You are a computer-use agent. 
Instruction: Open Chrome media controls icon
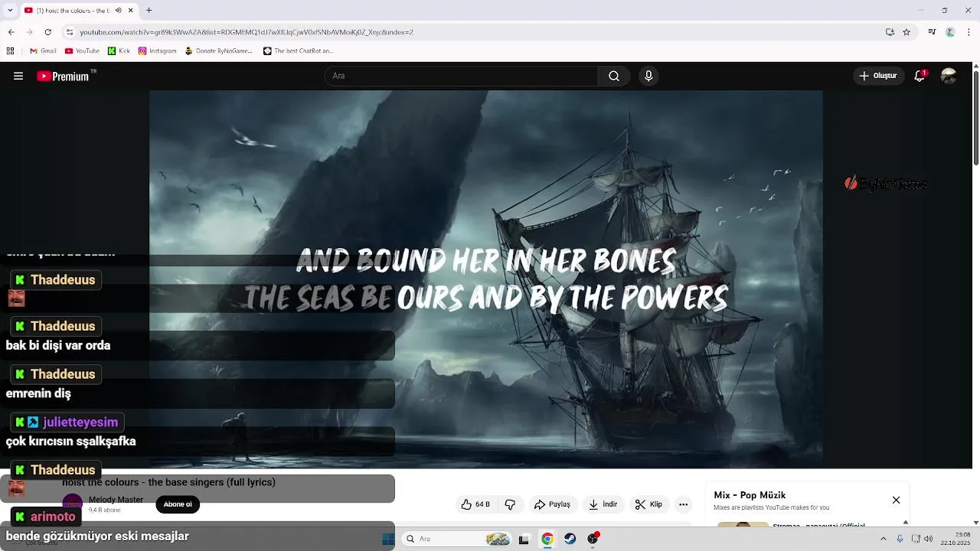click(x=932, y=32)
